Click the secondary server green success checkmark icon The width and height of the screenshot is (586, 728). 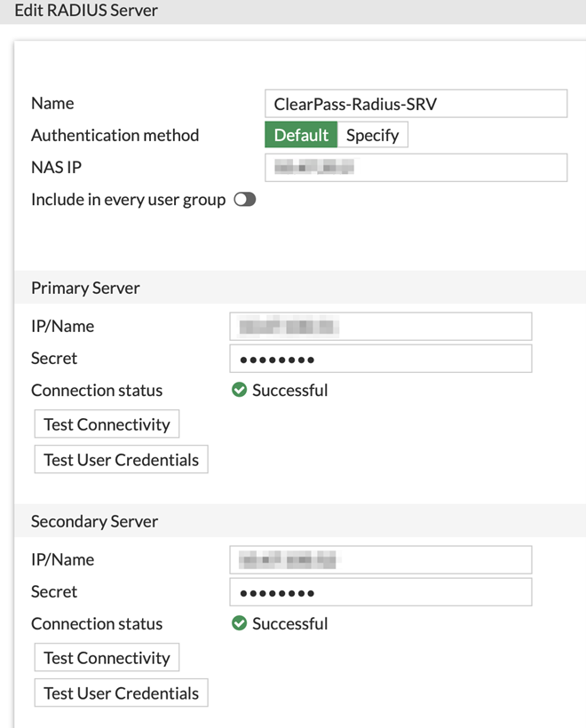[x=239, y=623]
